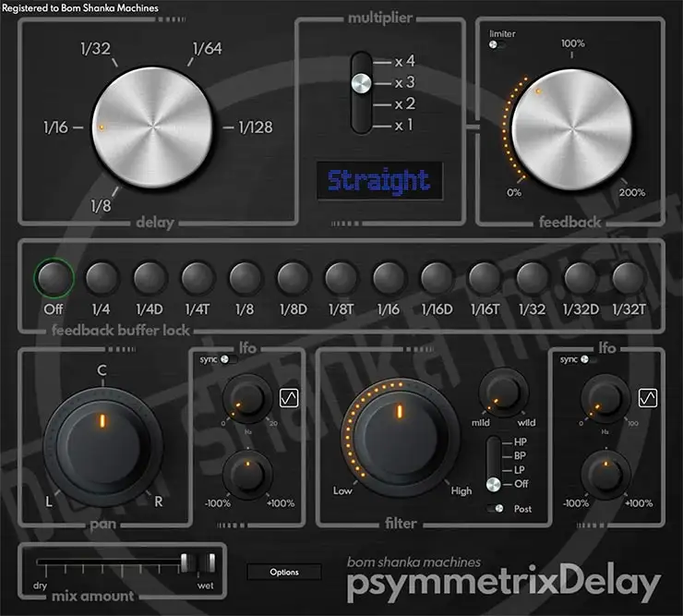Select the 1/16 feedback buffer lock button
The width and height of the screenshot is (683, 616).
click(389, 278)
